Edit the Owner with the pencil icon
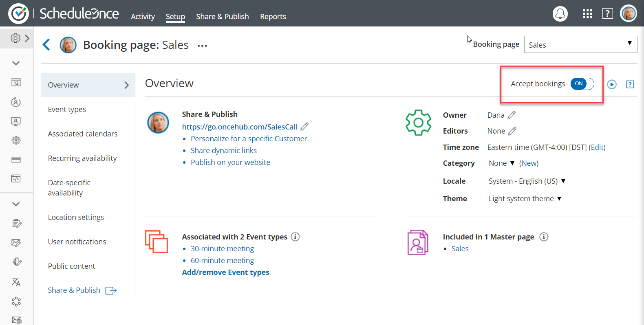644x325 pixels. tap(512, 115)
